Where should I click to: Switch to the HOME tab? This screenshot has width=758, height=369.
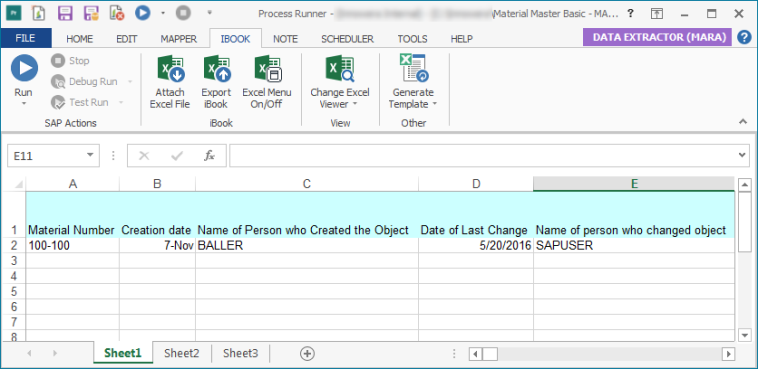(x=80, y=39)
